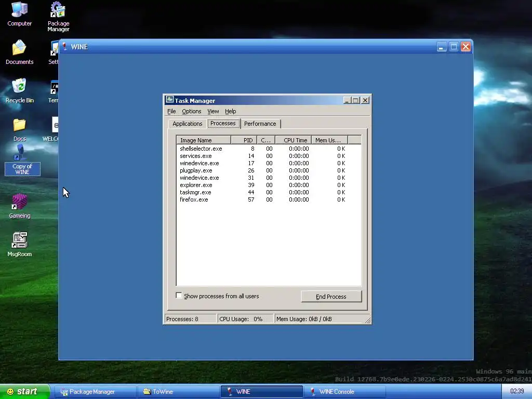Viewport: 532px width, 399px height.
Task: Close the WINE window
Action: [466, 46]
